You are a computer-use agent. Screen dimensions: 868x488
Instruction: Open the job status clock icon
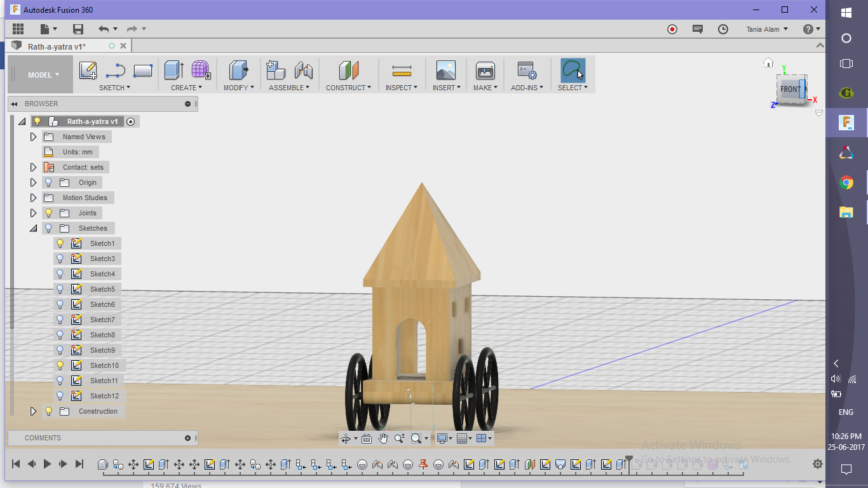(723, 29)
